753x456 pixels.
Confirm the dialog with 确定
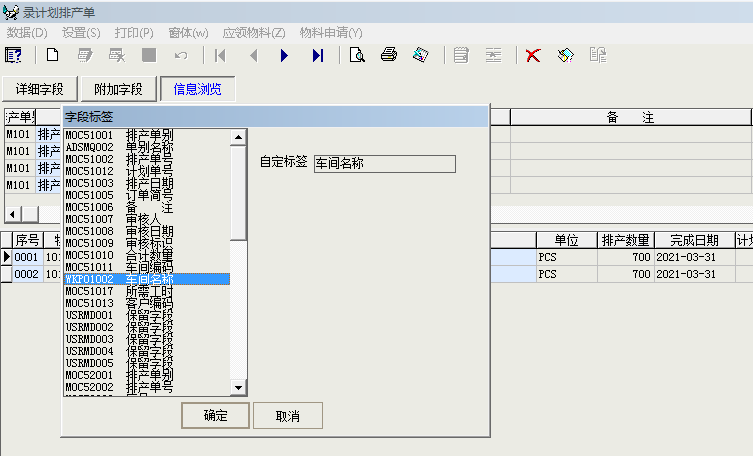click(215, 416)
